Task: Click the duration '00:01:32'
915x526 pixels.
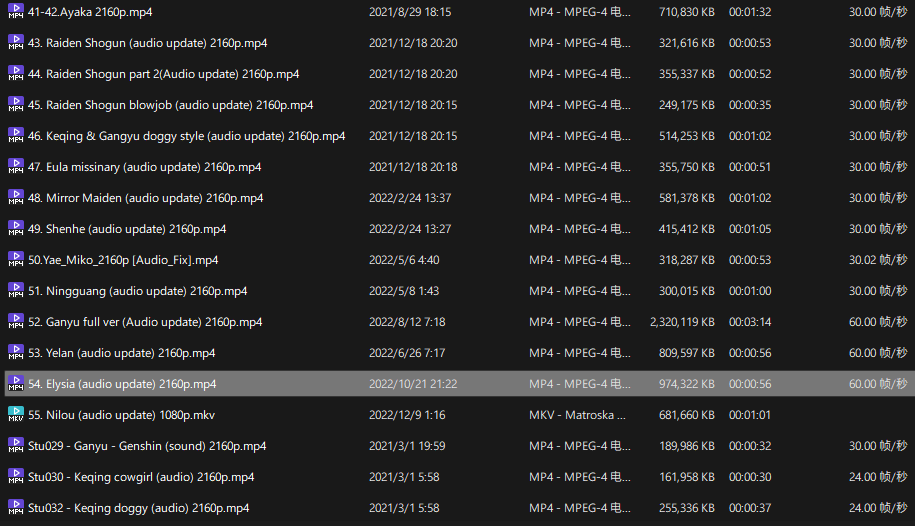Action: click(x=750, y=12)
